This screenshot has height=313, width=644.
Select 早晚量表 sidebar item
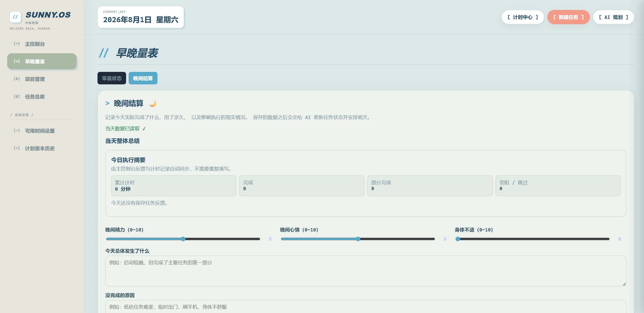click(42, 61)
